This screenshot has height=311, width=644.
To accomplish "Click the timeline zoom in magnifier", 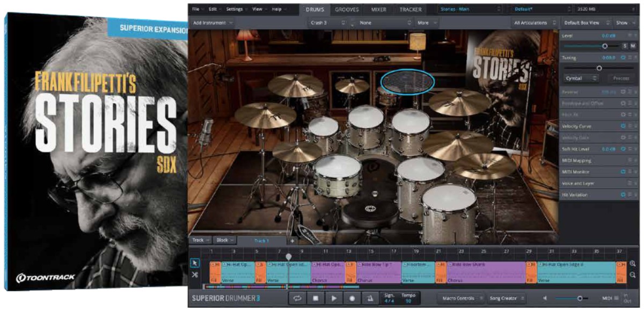I will click(x=633, y=263).
